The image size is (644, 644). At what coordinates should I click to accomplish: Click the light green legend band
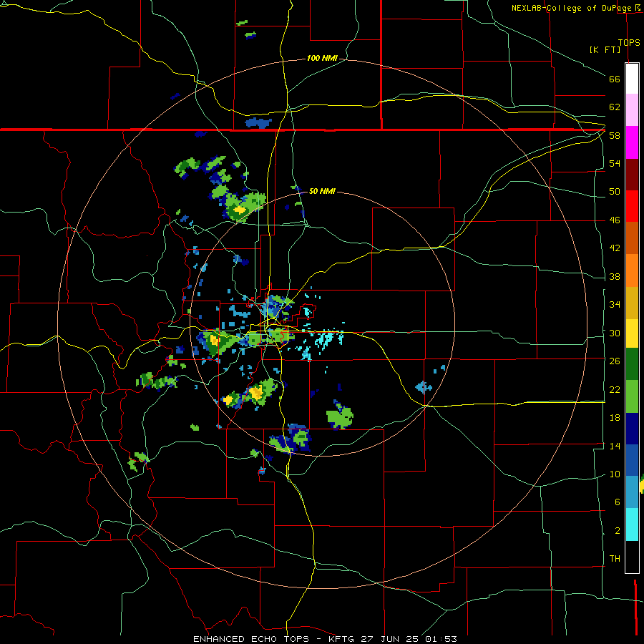tap(632, 396)
